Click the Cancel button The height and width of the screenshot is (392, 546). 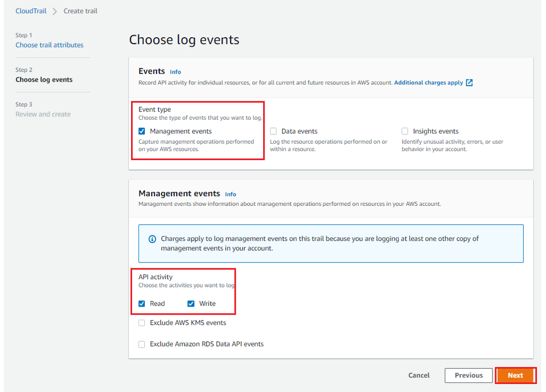[x=419, y=375]
